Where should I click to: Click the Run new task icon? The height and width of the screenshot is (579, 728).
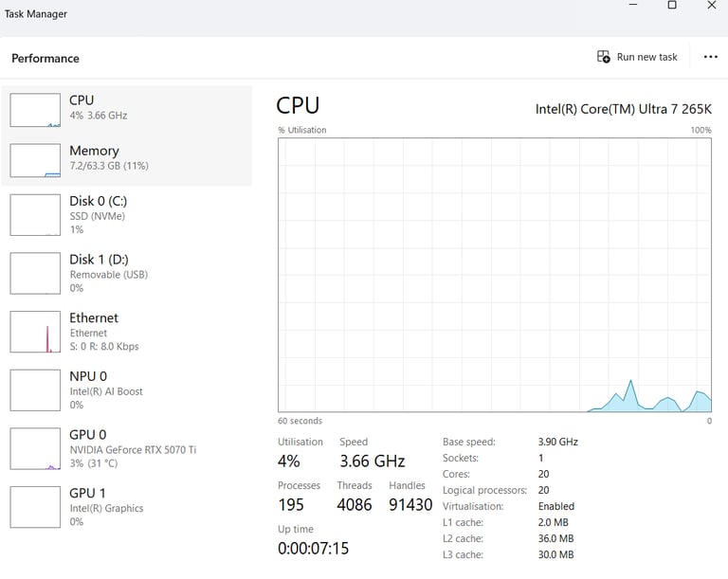pyautogui.click(x=603, y=57)
